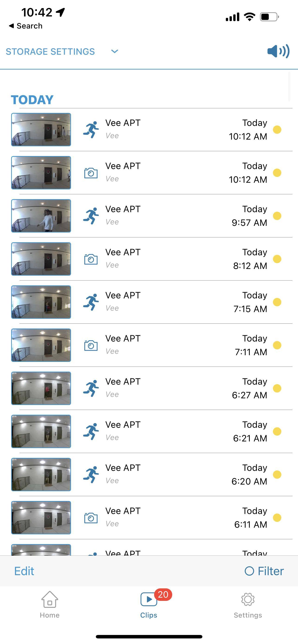298x644 pixels.
Task: Tap the yellow unread dot at 9:57 AM
Action: coord(277,216)
